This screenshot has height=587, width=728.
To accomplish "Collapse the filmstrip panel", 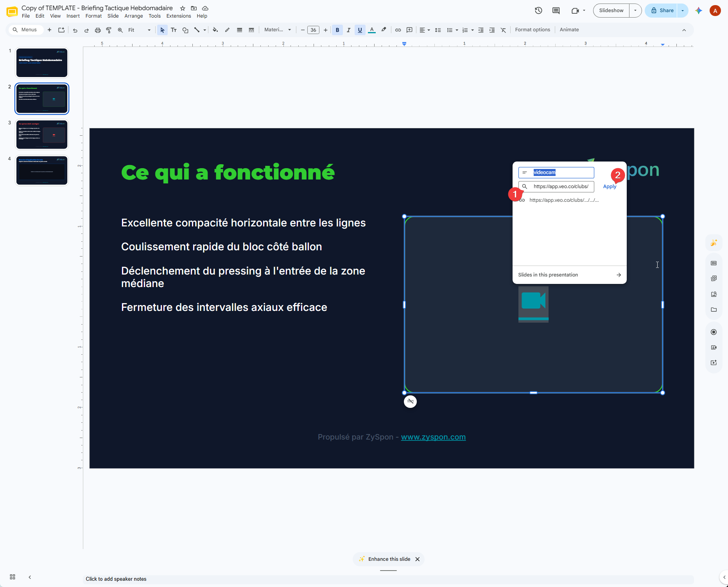I will coord(30,577).
